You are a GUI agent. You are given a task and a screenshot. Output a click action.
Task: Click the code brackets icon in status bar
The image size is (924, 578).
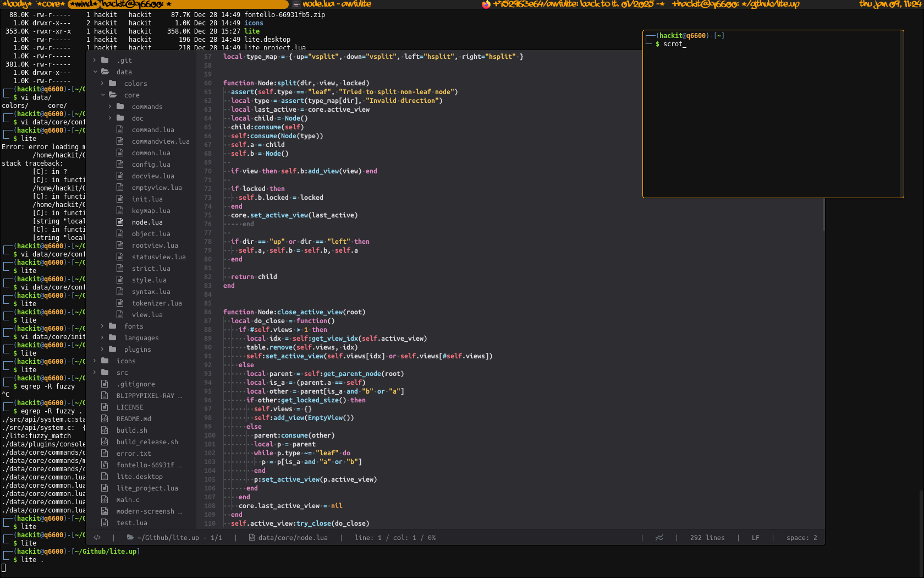click(97, 538)
